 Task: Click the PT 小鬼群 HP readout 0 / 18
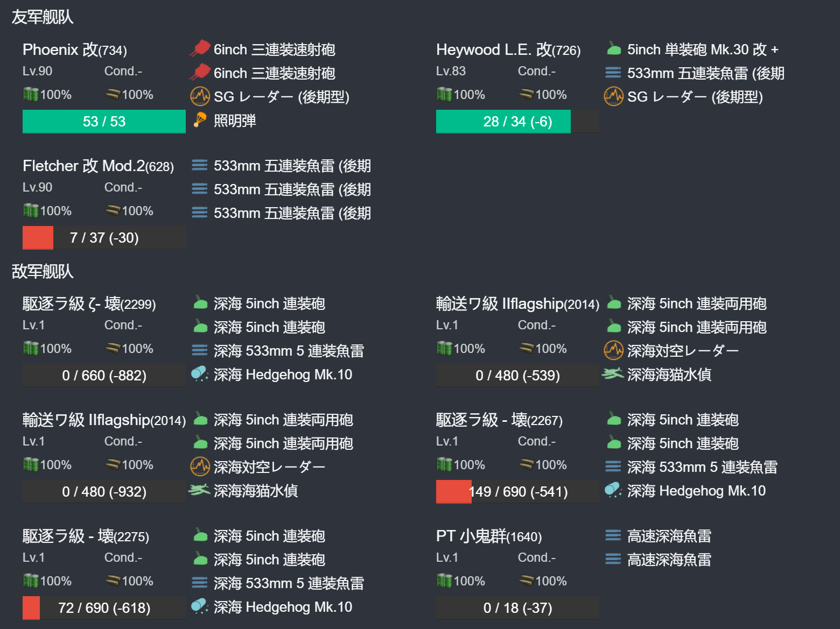[517, 607]
